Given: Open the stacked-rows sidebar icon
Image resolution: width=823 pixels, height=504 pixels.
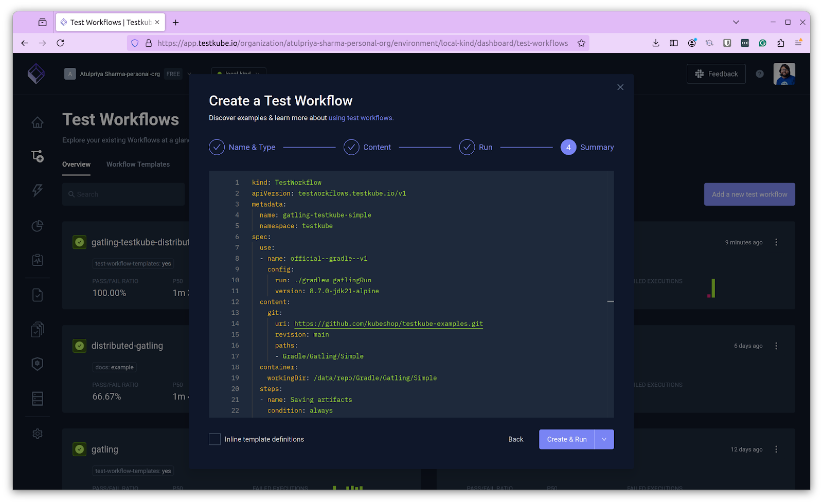Looking at the screenshot, I should pyautogui.click(x=38, y=399).
